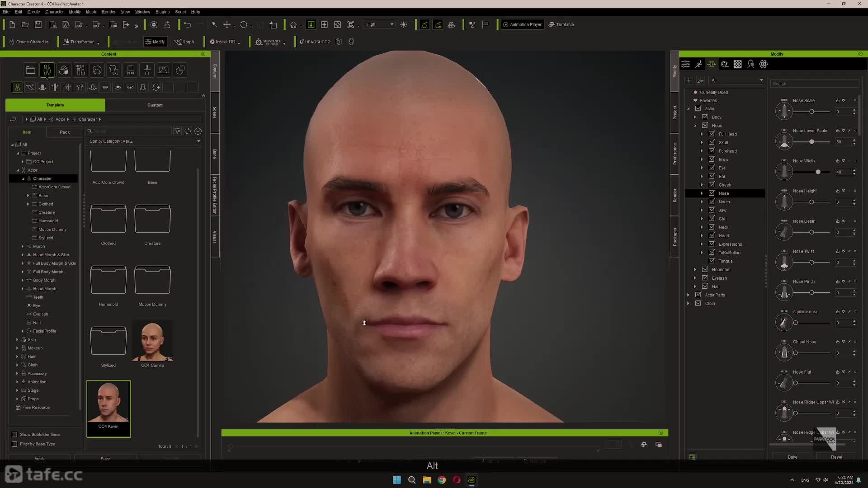Toggle the Mouth checkbox
Viewport: 868px width, 488px height.
(x=712, y=202)
